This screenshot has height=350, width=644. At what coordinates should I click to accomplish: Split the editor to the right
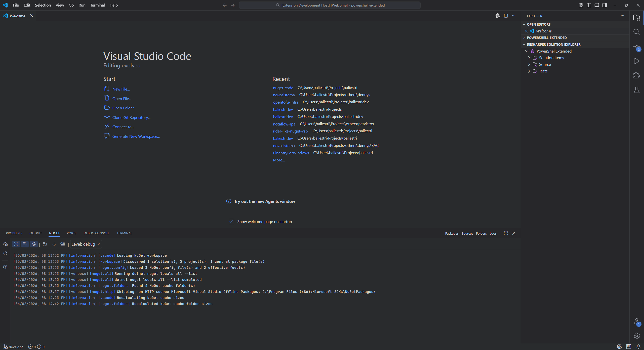point(506,16)
